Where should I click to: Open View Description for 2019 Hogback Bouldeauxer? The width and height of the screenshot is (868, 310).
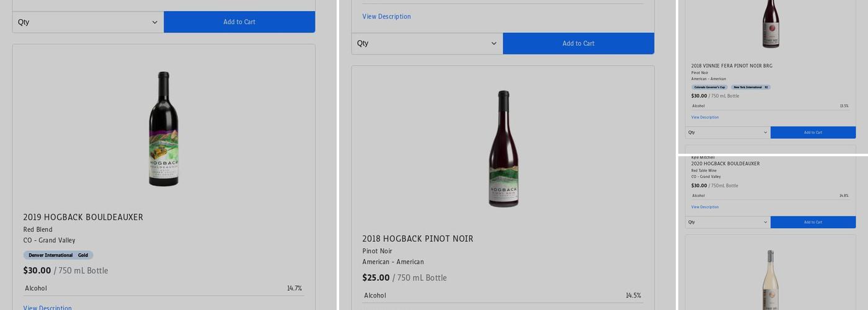pos(48,308)
